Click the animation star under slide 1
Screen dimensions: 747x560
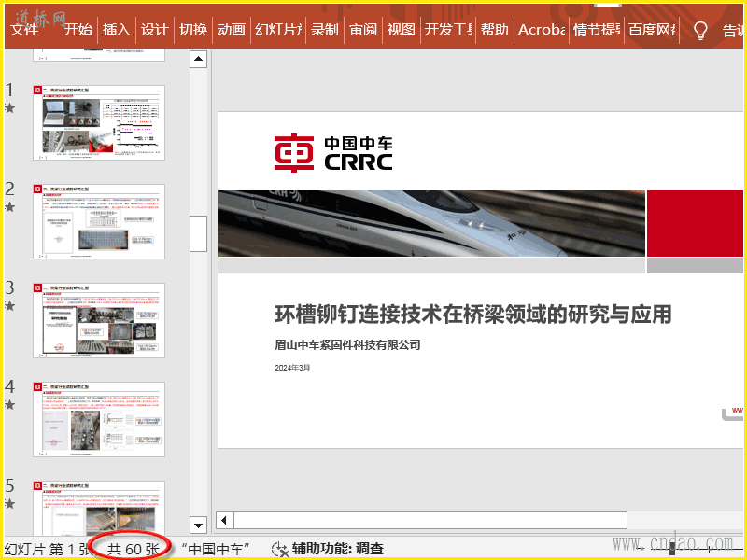(x=9, y=108)
